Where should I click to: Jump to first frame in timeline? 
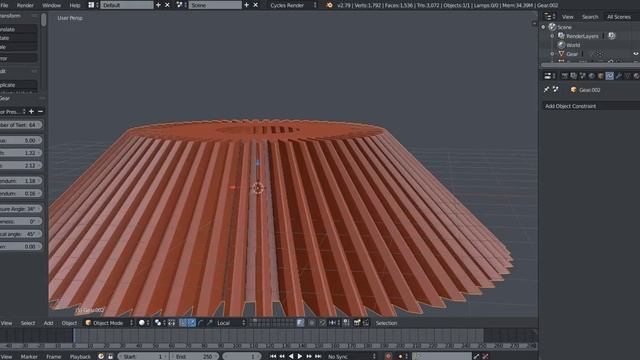[x=273, y=356]
